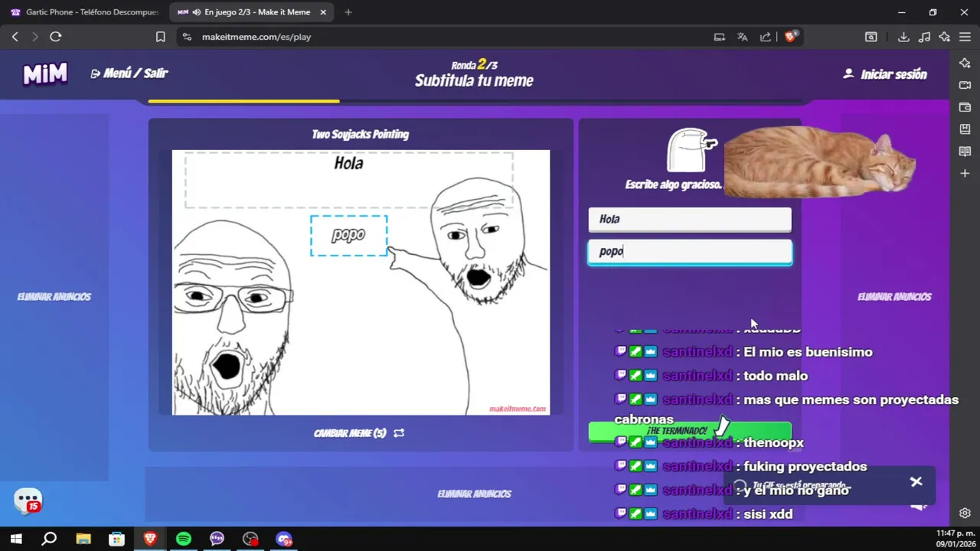Click Menú / Salir

[x=129, y=73]
